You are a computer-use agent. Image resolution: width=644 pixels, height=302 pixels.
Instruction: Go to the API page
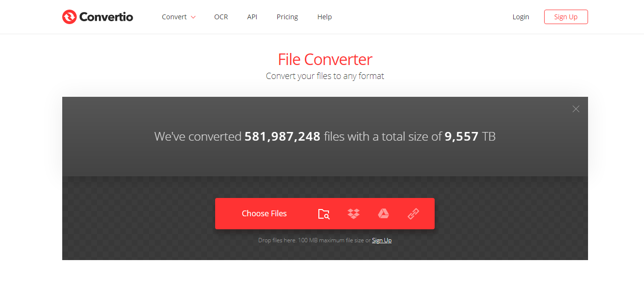(x=252, y=17)
